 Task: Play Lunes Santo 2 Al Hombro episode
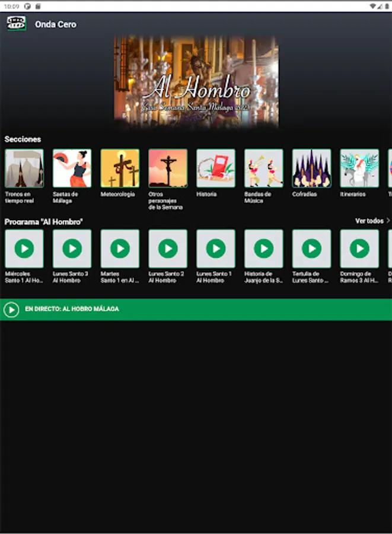[168, 249]
